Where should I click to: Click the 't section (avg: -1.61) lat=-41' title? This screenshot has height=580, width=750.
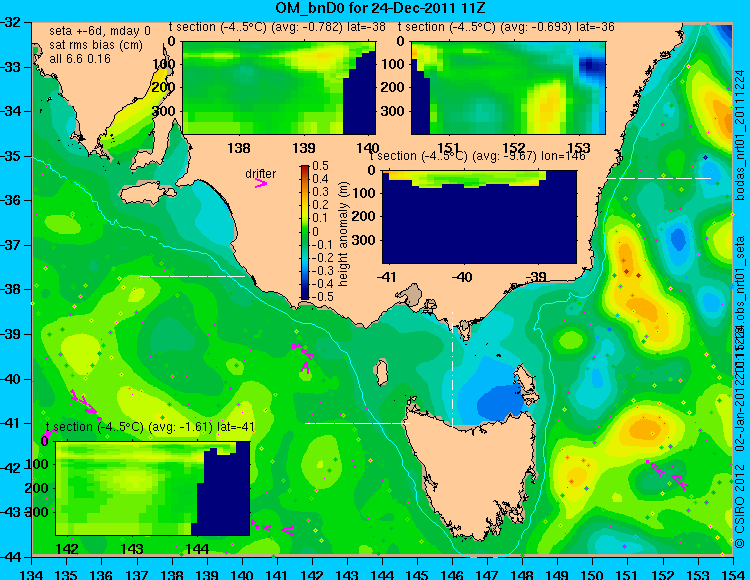point(150,427)
